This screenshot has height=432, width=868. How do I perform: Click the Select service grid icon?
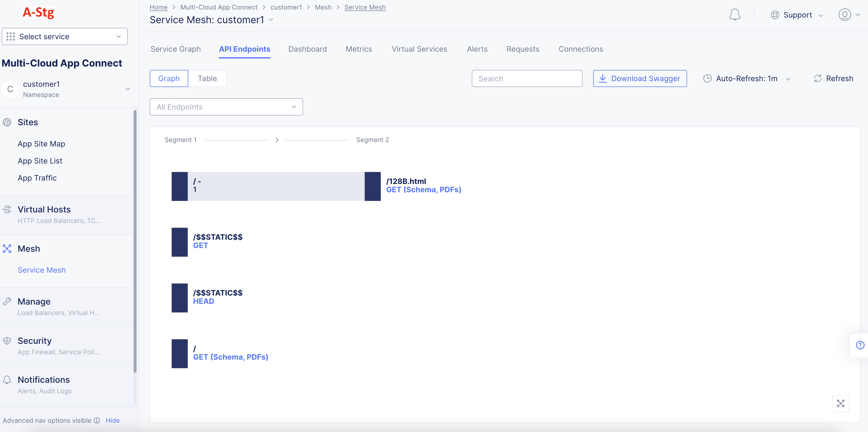pos(10,36)
